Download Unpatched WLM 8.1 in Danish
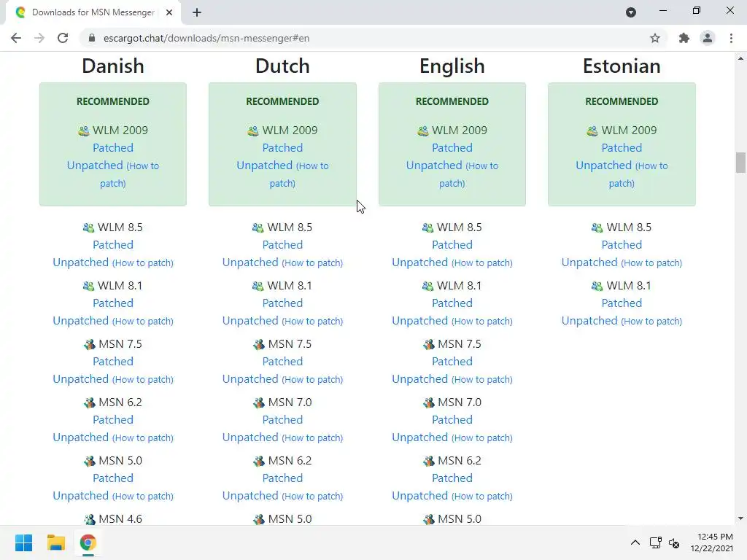 (x=80, y=321)
